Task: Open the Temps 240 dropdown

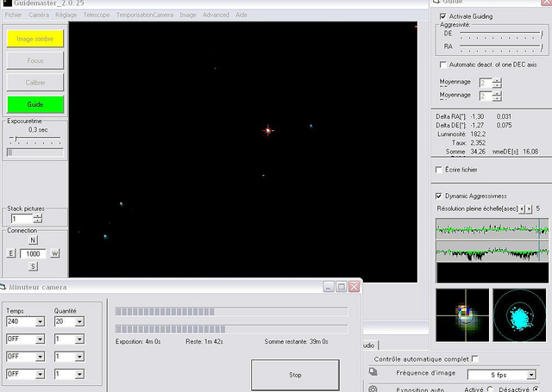Action: coord(41,321)
